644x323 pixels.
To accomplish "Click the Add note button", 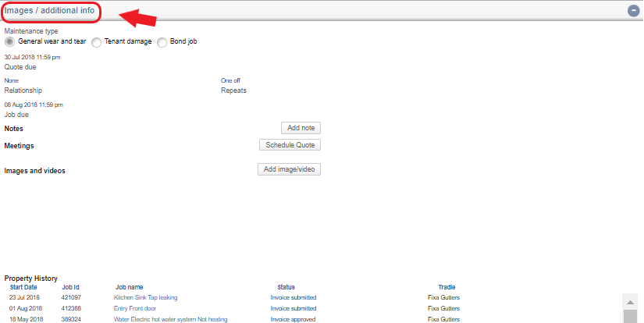I will (301, 128).
